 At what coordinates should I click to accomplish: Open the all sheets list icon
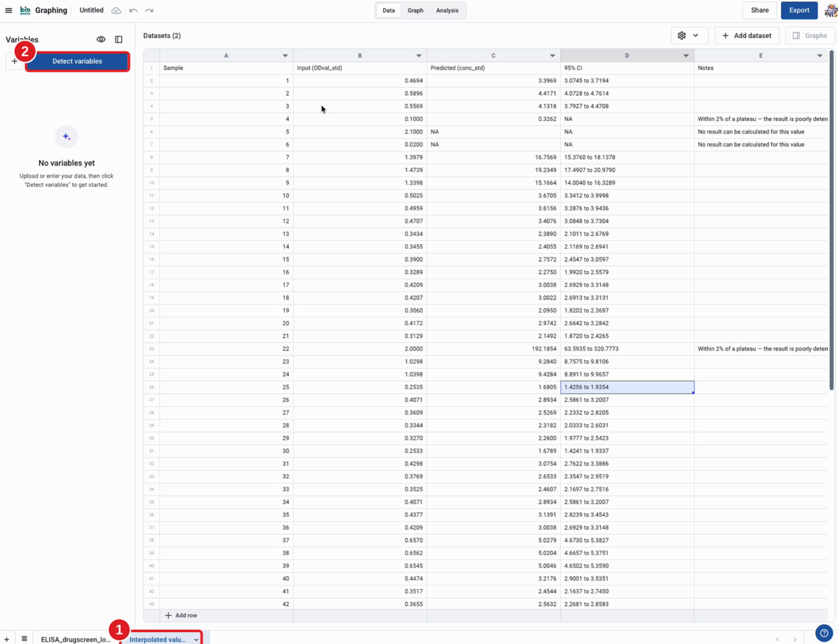pyautogui.click(x=24, y=639)
